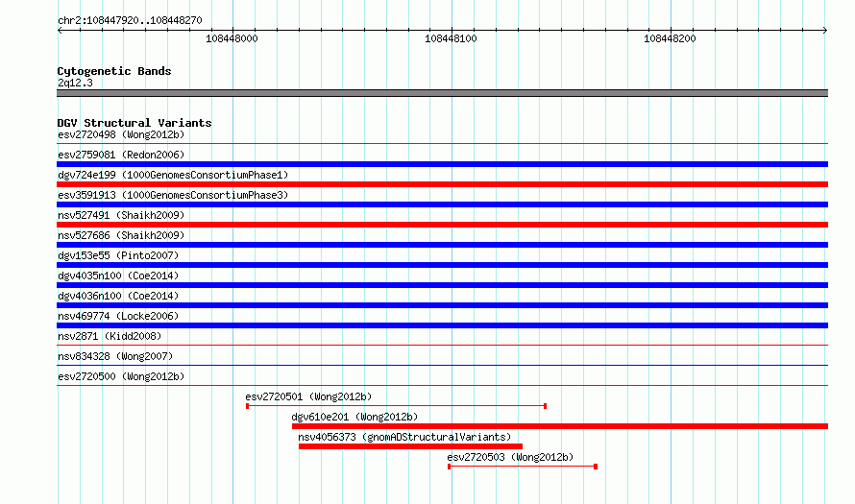The width and height of the screenshot is (855, 504).
Task: Open variant esv2720498 (Wong2012b) label
Action: coord(121,134)
